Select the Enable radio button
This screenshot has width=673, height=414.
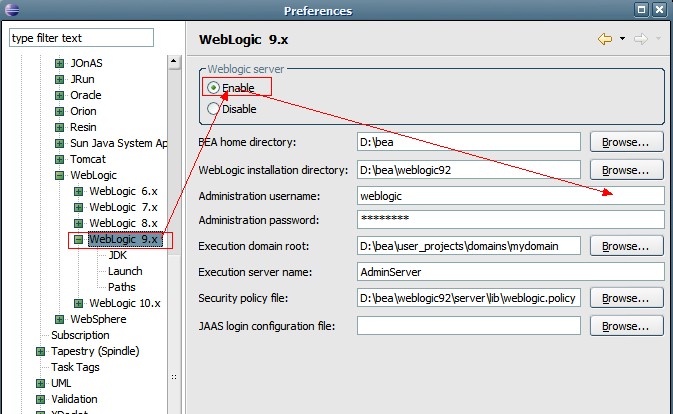tap(214, 88)
